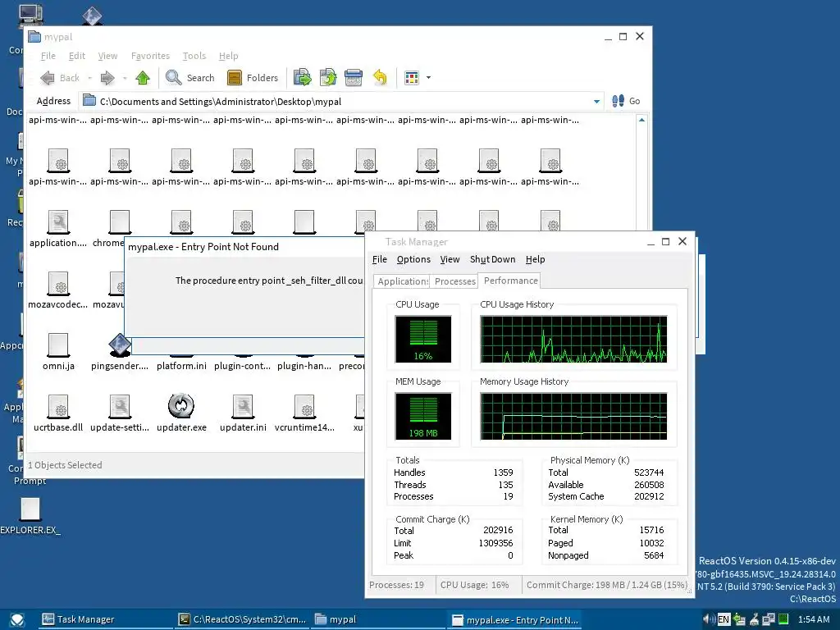Open the Favorites menu
The height and width of the screenshot is (630, 840).
150,56
